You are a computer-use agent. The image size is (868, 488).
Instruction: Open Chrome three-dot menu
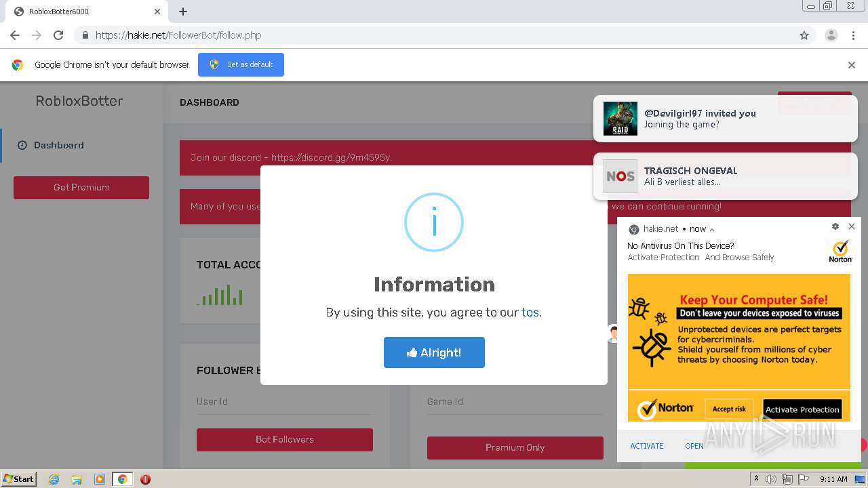click(x=853, y=35)
